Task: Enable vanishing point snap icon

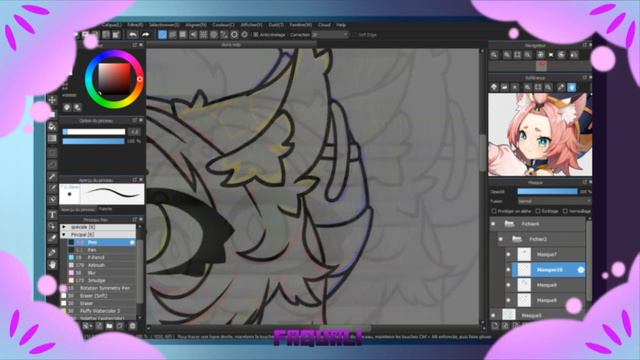Action: 193,35
